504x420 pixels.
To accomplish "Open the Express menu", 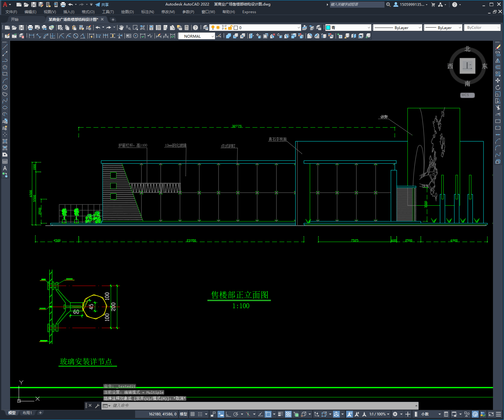I will click(249, 12).
